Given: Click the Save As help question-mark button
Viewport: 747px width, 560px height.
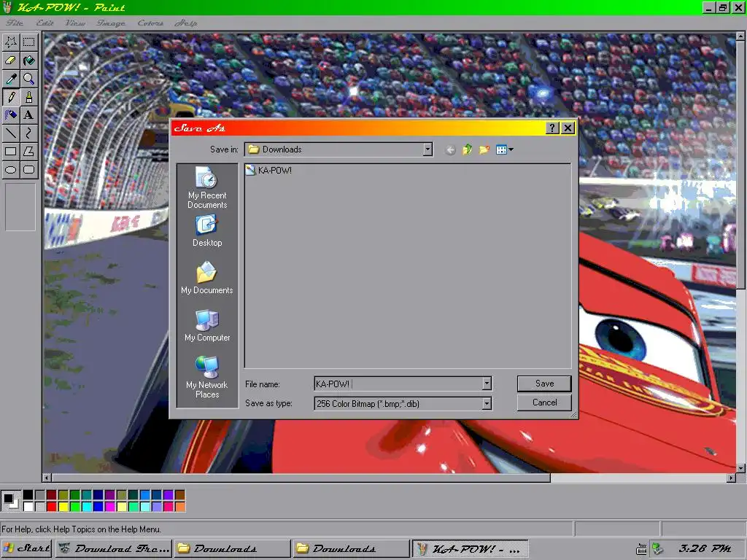Looking at the screenshot, I should tap(551, 128).
